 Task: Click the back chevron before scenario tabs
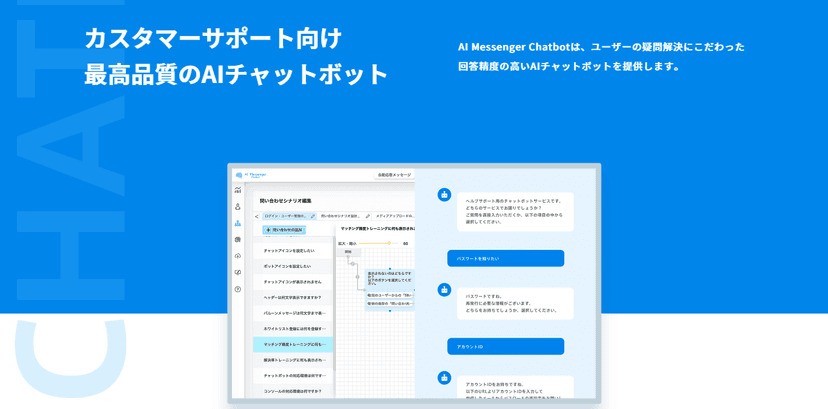point(257,216)
